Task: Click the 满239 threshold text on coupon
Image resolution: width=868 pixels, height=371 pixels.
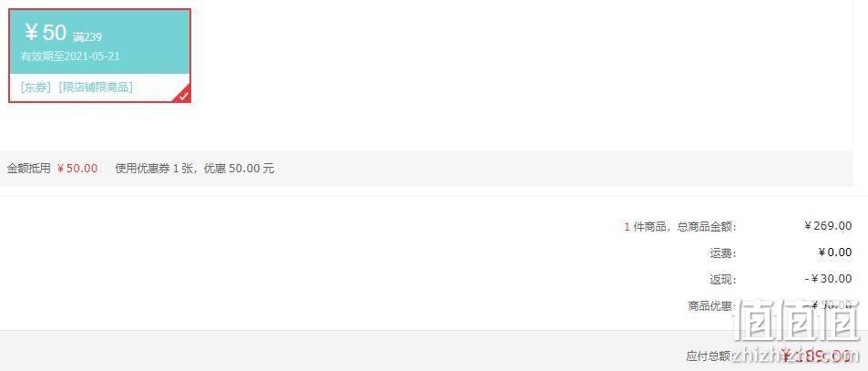Action: tap(87, 37)
